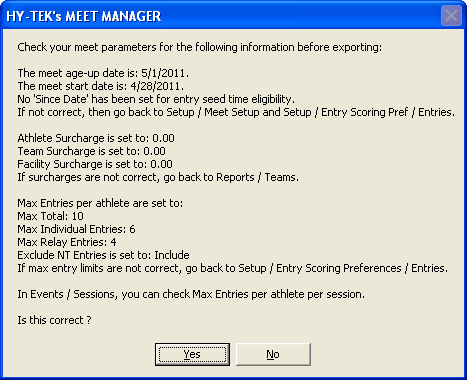Click the meet age-up date line
467x380 pixels.
point(103,73)
